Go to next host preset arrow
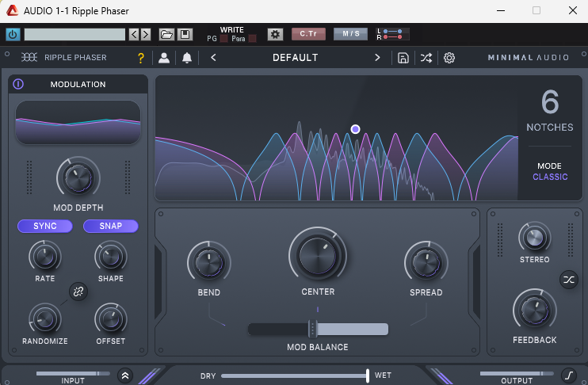The height and width of the screenshot is (385, 588). point(146,35)
